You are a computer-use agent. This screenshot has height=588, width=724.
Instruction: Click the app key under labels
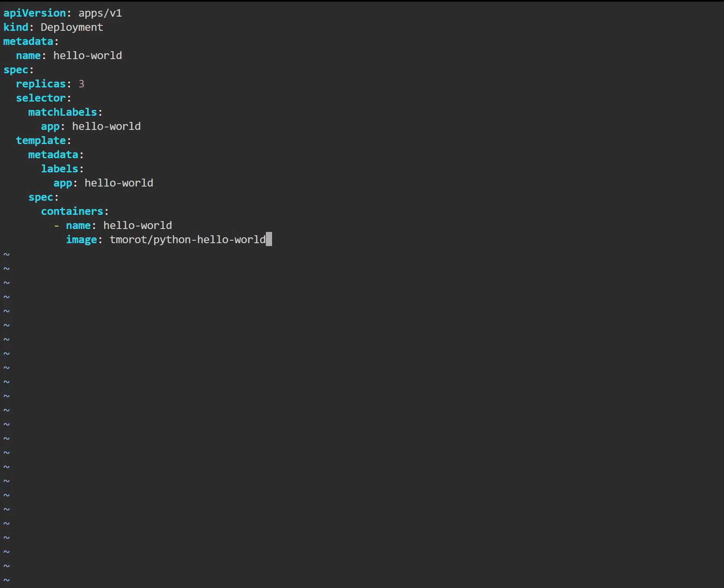(63, 183)
